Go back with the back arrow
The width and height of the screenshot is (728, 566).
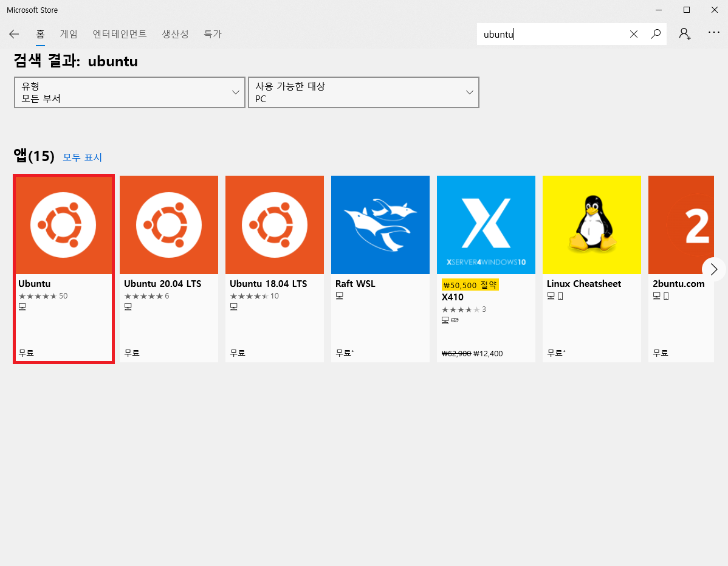14,34
